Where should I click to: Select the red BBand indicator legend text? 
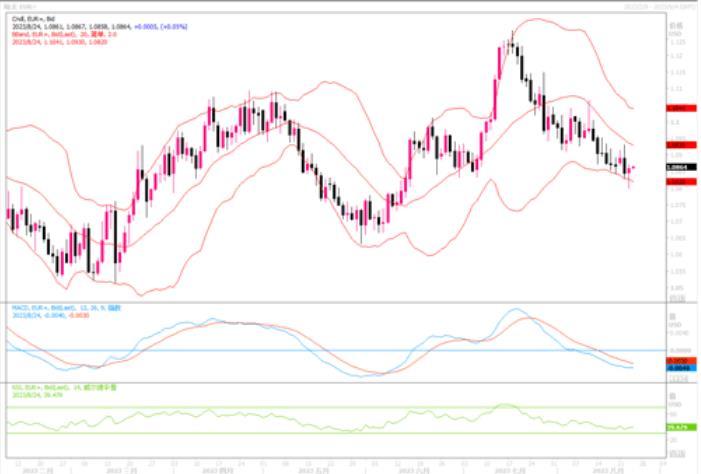(60, 32)
